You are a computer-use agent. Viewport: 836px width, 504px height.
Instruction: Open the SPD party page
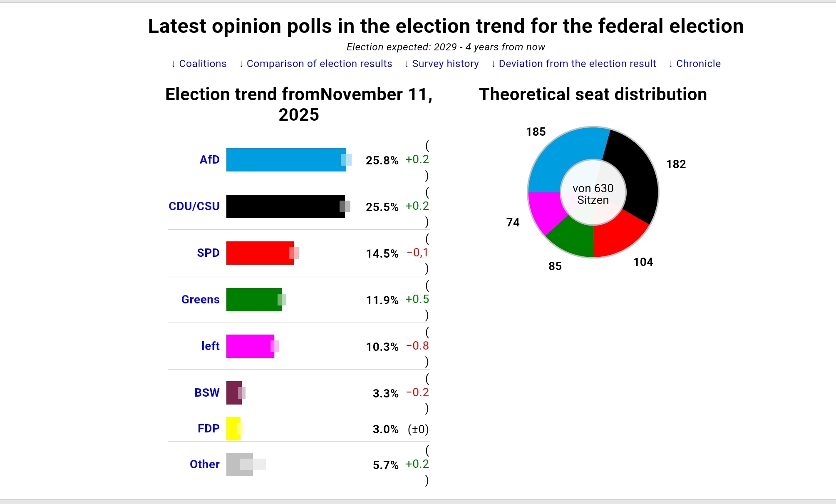pos(208,253)
